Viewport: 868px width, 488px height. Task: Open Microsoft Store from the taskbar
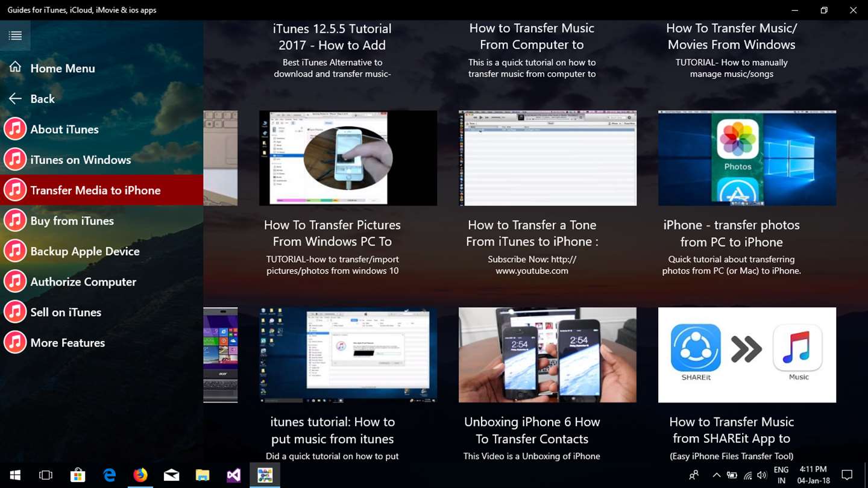pyautogui.click(x=78, y=475)
